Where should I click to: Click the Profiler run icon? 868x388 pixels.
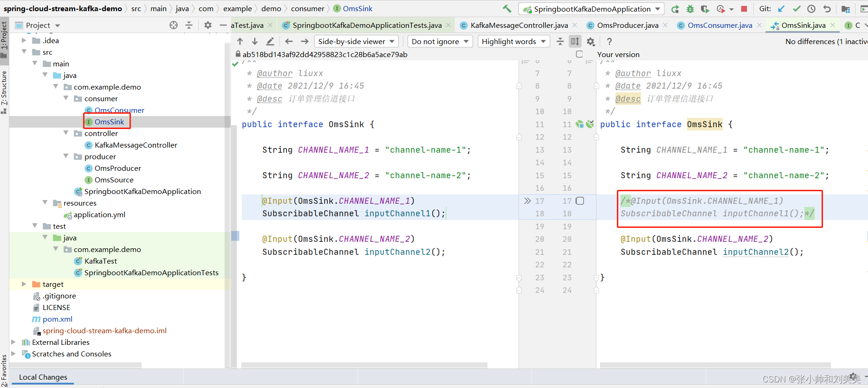pyautogui.click(x=720, y=9)
